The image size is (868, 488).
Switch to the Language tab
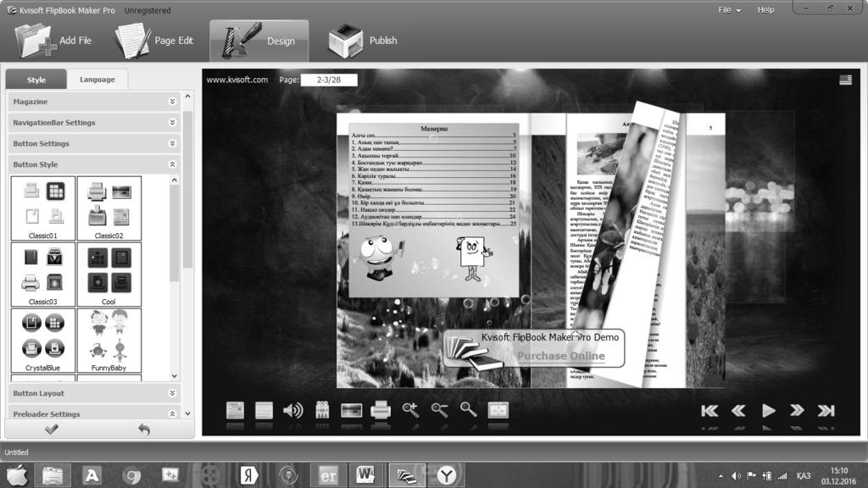97,80
